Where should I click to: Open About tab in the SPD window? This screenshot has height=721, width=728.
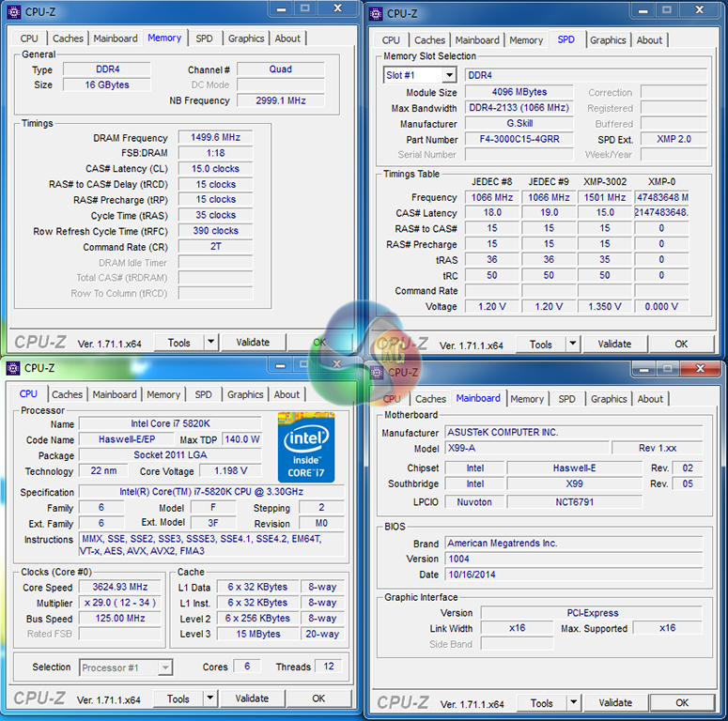pyautogui.click(x=649, y=40)
